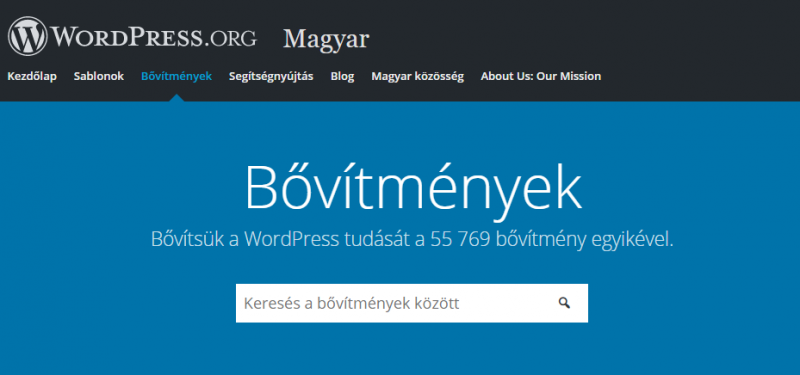The width and height of the screenshot is (800, 375).
Task: Open the Blog navigation link
Action: 342,77
